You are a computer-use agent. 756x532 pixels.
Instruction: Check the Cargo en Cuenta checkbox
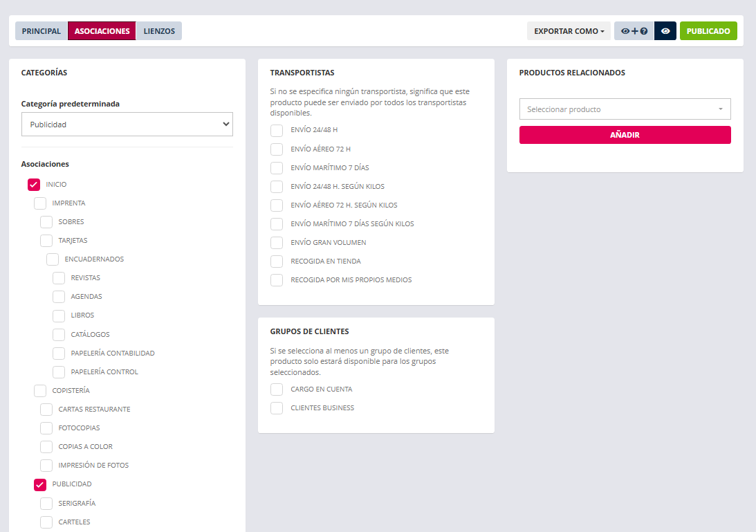(277, 389)
